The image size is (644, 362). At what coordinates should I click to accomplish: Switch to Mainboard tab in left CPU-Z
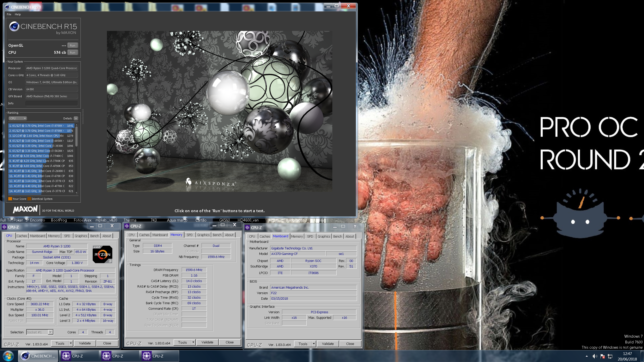(37, 236)
